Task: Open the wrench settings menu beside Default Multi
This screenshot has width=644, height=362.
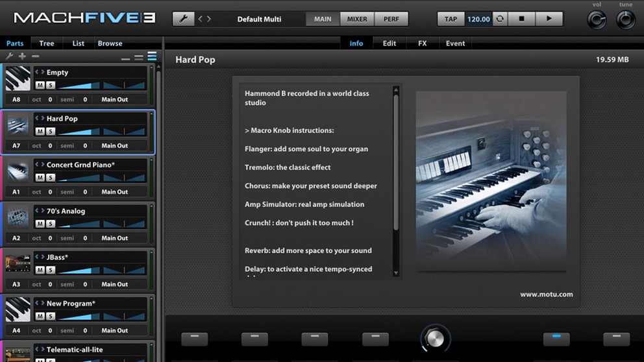Action: click(x=183, y=19)
